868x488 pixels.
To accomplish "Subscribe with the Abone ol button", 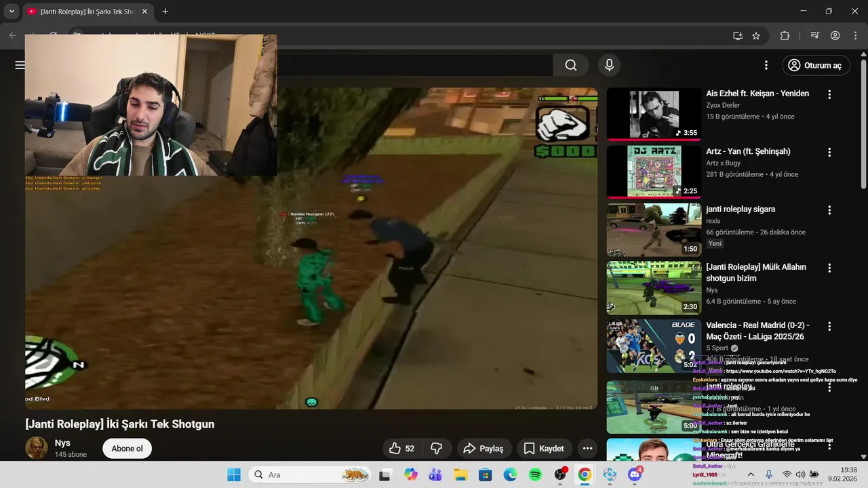I will click(x=127, y=449).
